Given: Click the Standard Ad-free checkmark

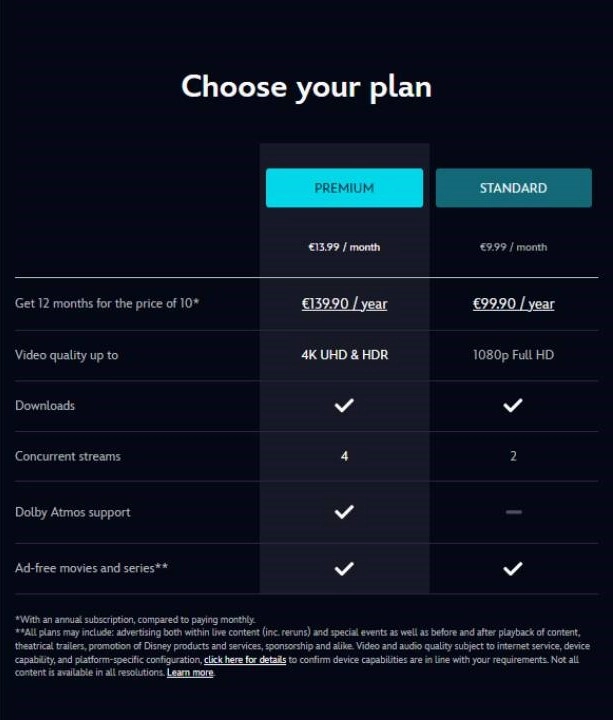Looking at the screenshot, I should pos(512,568).
